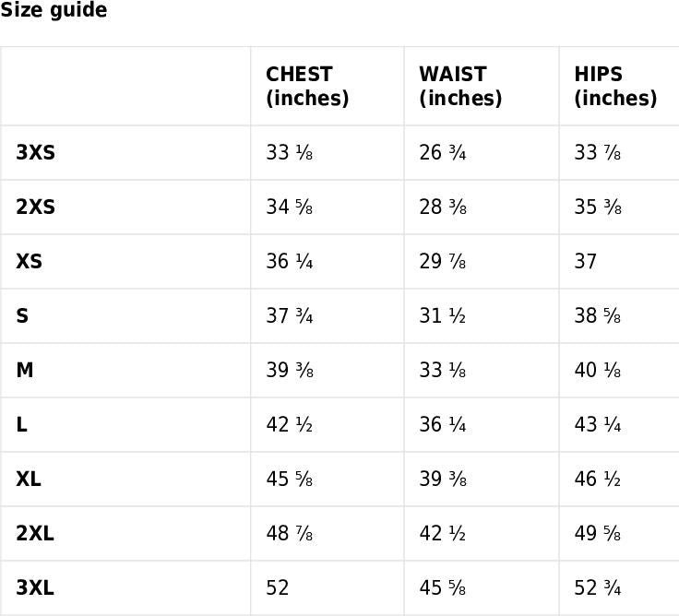Click the 3XS size row label

(x=35, y=153)
